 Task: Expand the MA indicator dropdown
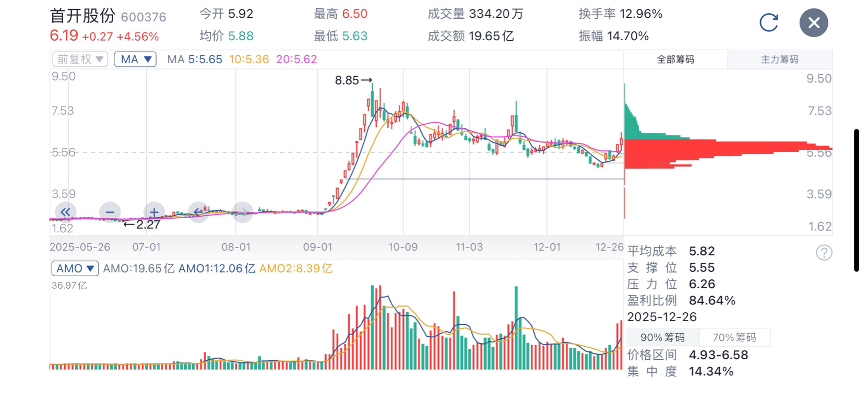(135, 59)
